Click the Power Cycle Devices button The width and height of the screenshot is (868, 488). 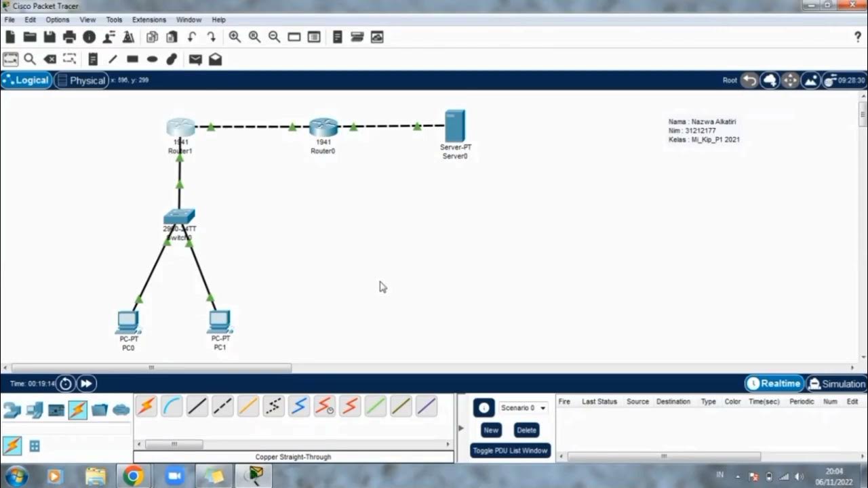click(x=65, y=384)
